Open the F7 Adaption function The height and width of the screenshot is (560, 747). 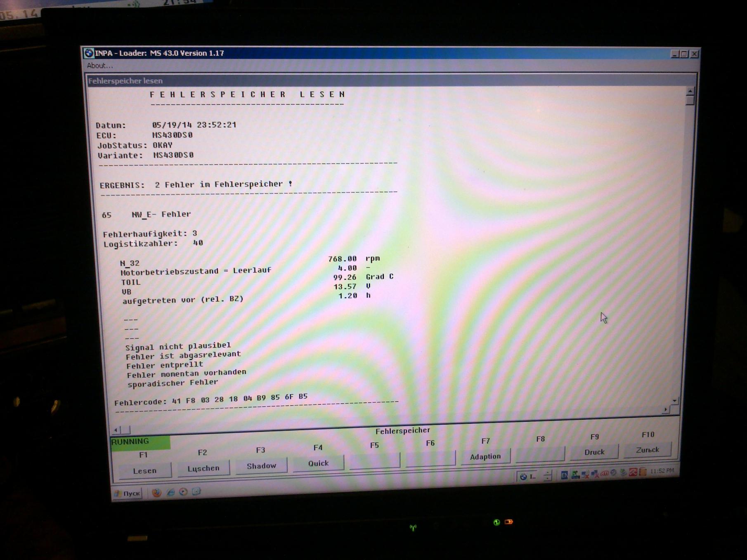click(485, 456)
